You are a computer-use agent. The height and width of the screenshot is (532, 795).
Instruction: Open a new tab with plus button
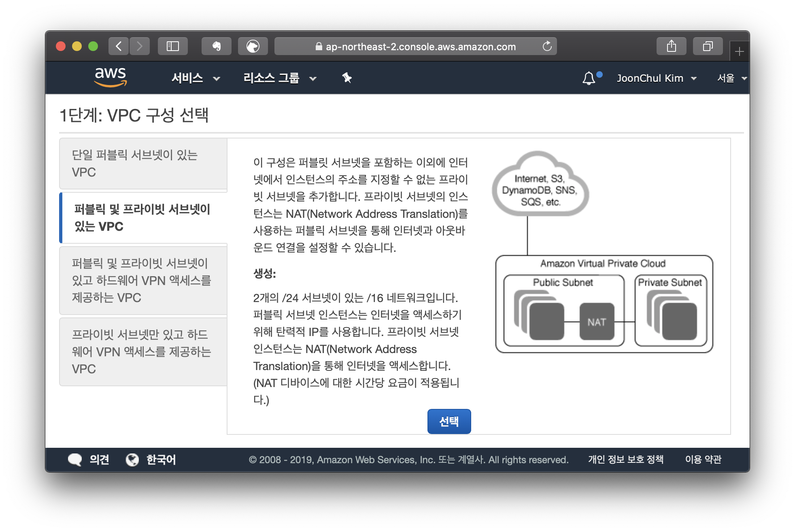click(739, 51)
